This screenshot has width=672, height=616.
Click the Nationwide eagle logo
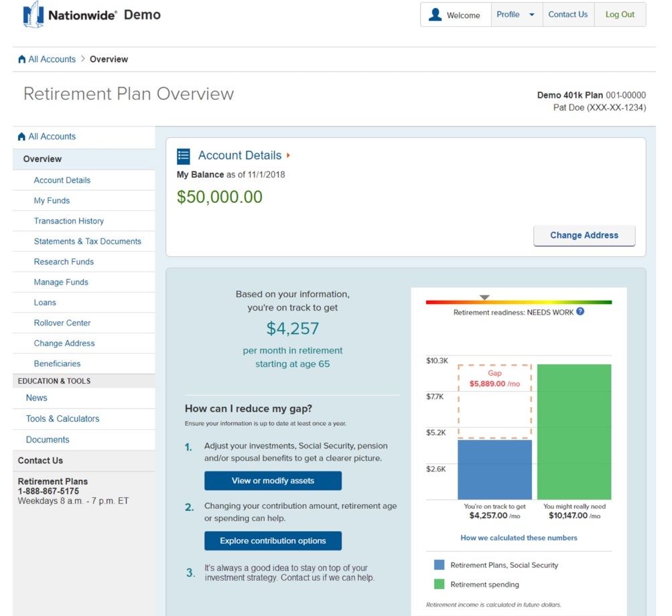pyautogui.click(x=33, y=15)
